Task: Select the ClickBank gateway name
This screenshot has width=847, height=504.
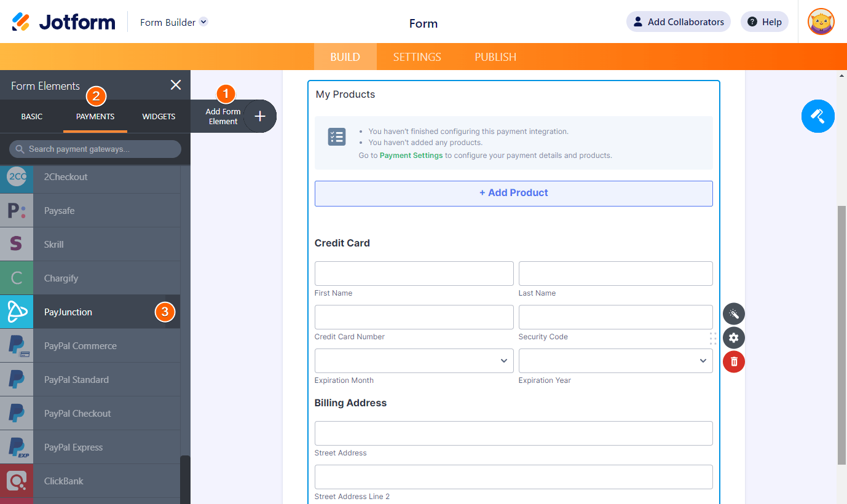Action: (x=64, y=481)
